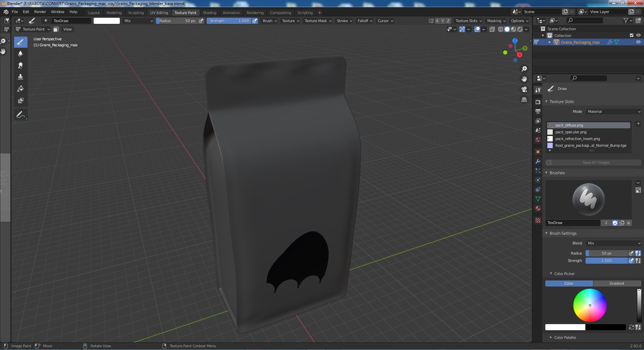The image size is (644, 350).
Task: Open the Mode Material dropdown
Action: (613, 112)
